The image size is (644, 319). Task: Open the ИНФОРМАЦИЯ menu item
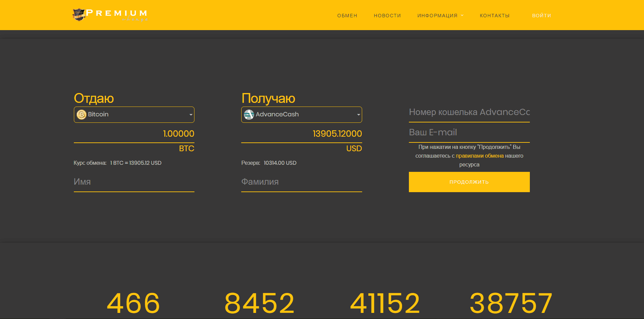coord(437,16)
